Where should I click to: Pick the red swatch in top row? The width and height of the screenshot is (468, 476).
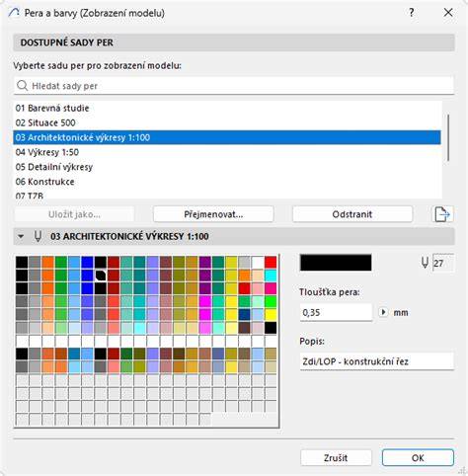click(x=271, y=263)
